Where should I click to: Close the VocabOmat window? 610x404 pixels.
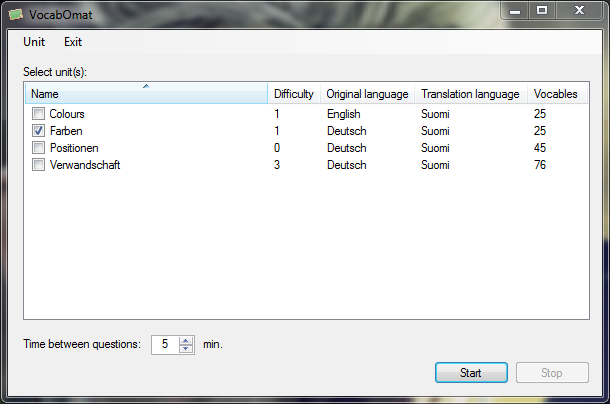[x=579, y=11]
